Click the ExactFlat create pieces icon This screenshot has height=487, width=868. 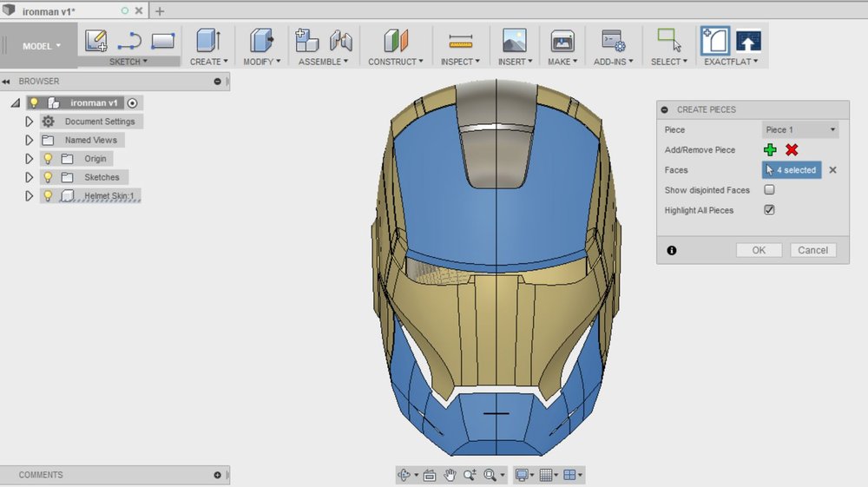pos(714,41)
